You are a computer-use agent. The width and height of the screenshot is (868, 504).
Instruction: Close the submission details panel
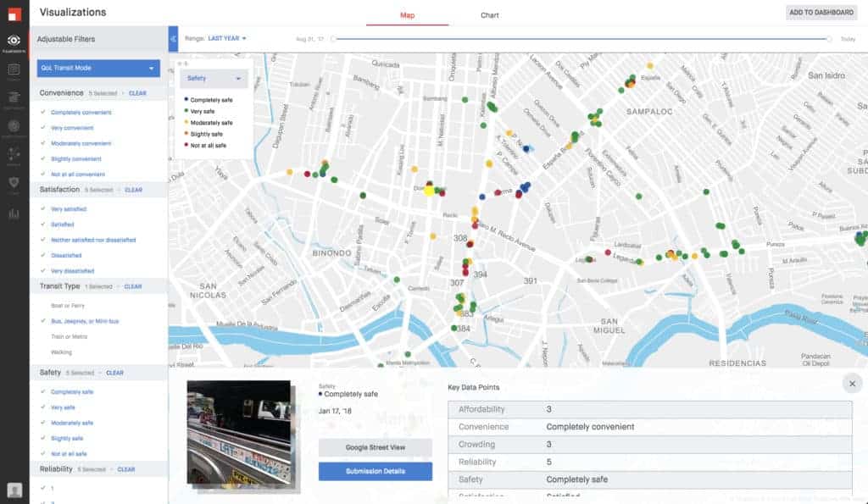point(852,384)
